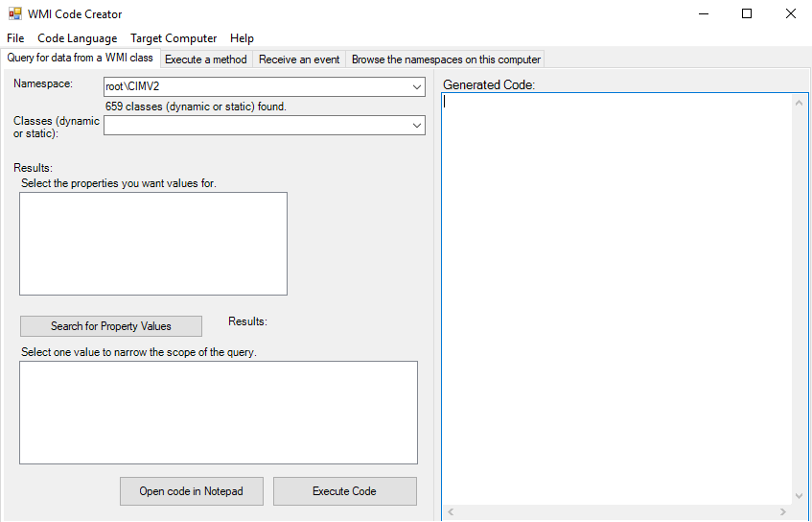The height and width of the screenshot is (522, 812).
Task: Open the Help menu
Action: tap(242, 38)
